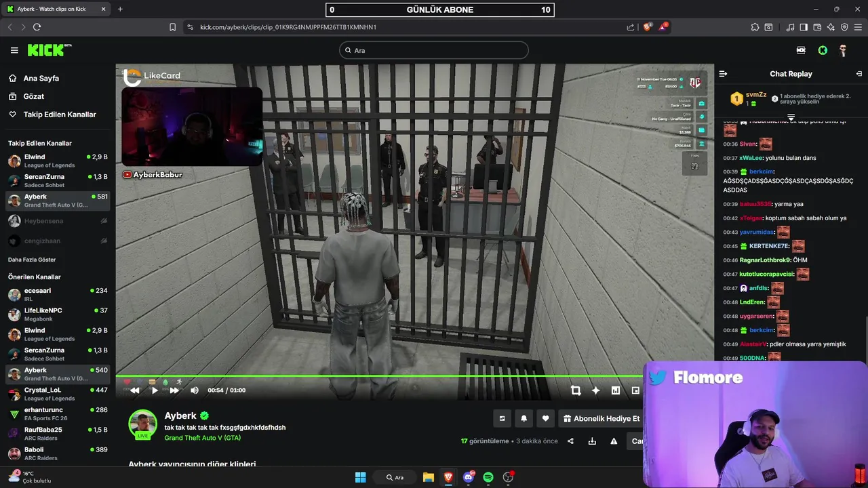868x488 pixels.
Task: Open recommended channel erhanturunc
Action: [58, 413]
